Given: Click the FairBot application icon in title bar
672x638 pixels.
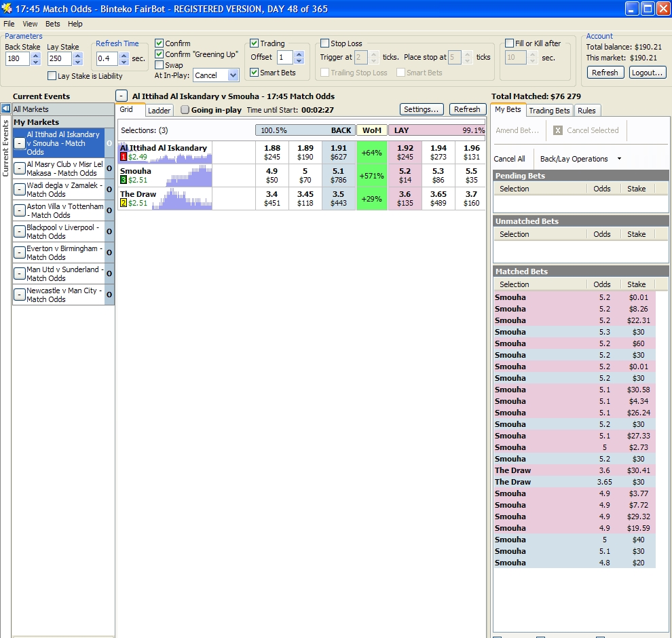Looking at the screenshot, I should pos(7,9).
